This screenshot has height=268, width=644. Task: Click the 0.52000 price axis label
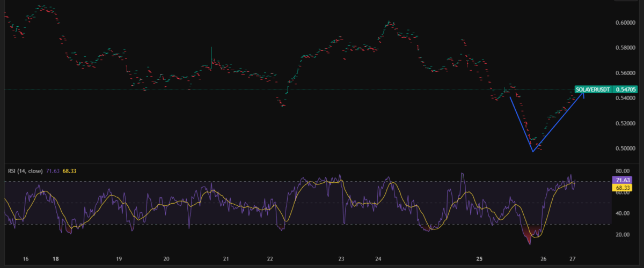coord(624,123)
